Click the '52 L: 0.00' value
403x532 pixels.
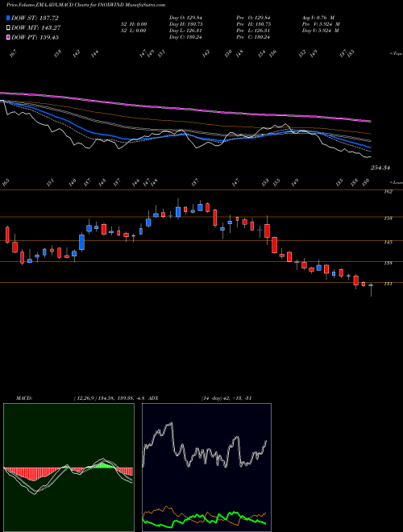[133, 31]
